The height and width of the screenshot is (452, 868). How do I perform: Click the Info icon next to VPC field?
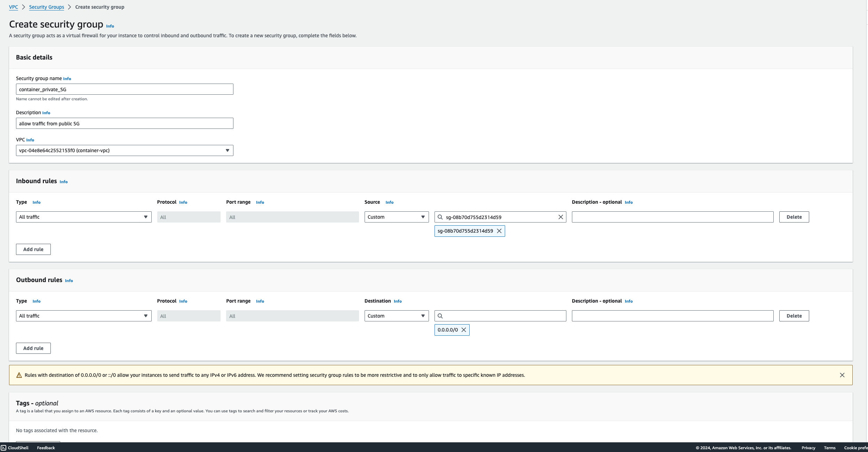click(x=30, y=140)
